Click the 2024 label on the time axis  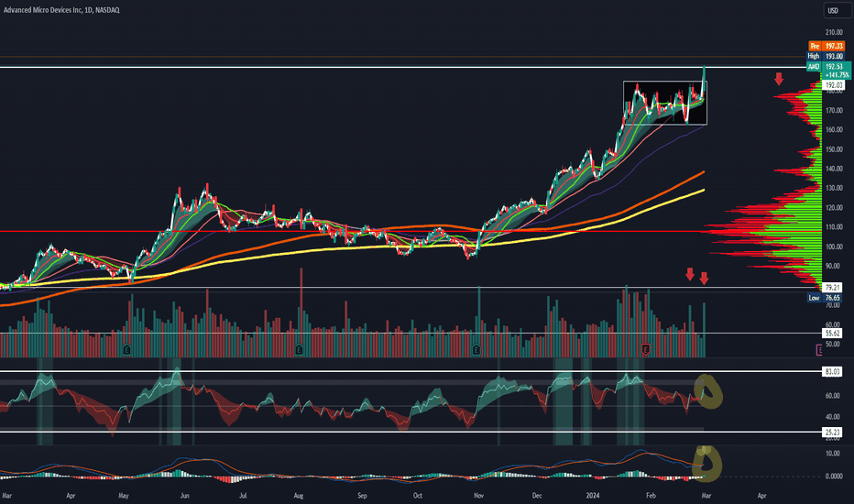[593, 496]
